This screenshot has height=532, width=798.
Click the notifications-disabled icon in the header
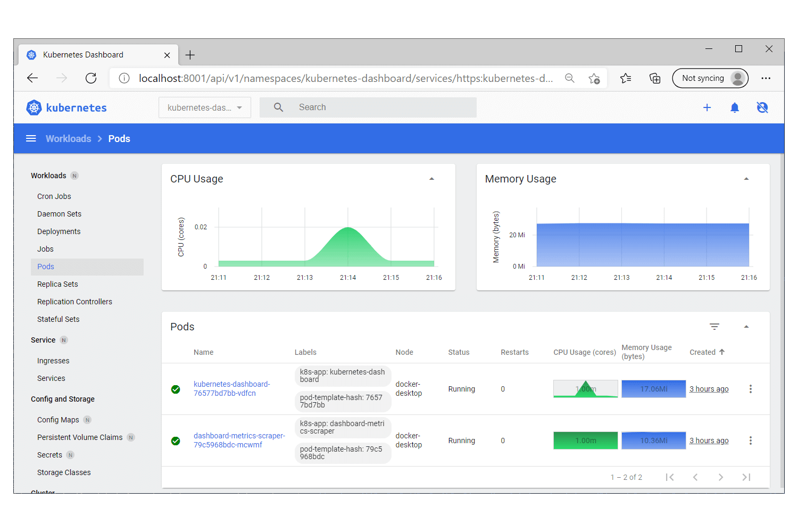click(x=762, y=107)
